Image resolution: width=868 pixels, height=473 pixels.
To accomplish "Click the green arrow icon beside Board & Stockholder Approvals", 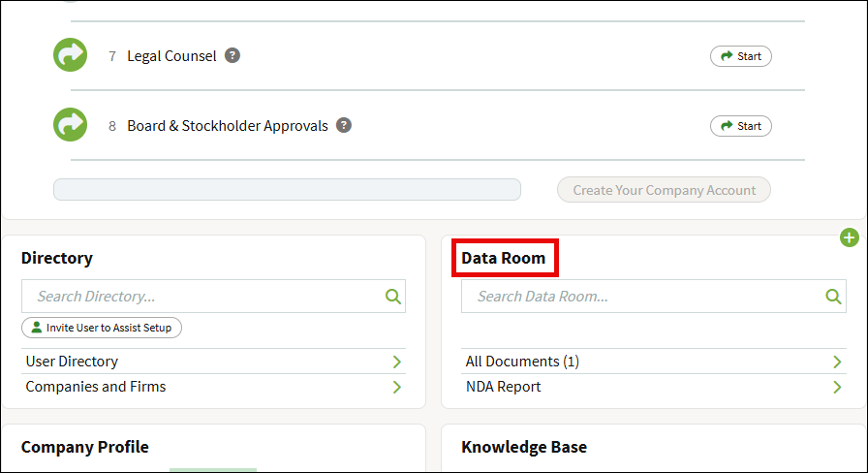I will tap(71, 125).
